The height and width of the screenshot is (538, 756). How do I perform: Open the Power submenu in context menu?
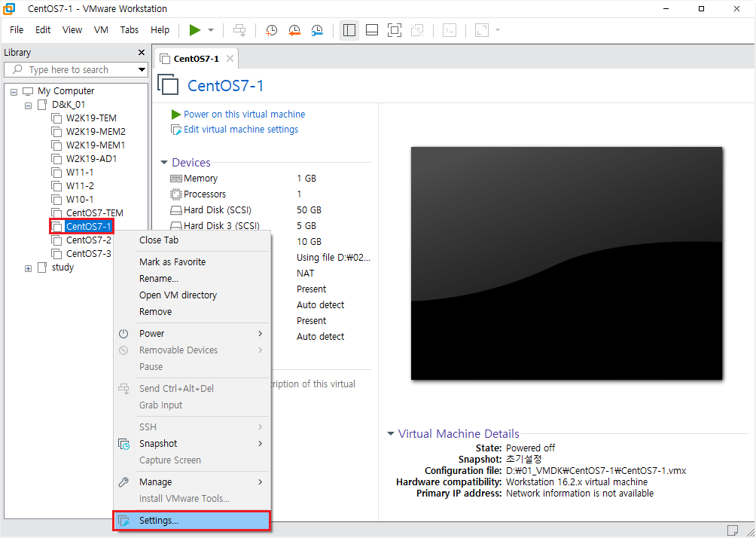(x=192, y=333)
